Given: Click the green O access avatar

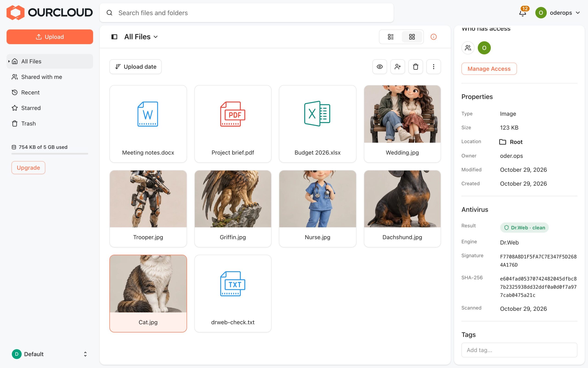Looking at the screenshot, I should coord(484,48).
